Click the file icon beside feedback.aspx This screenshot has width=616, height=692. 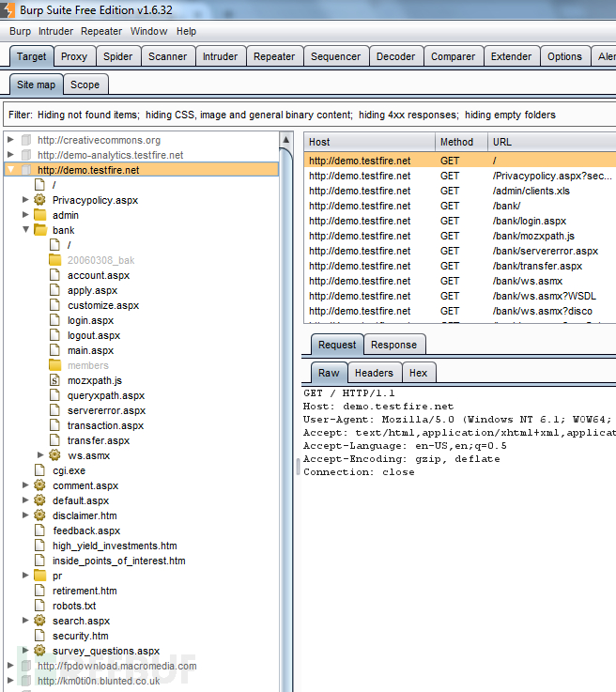[39, 531]
